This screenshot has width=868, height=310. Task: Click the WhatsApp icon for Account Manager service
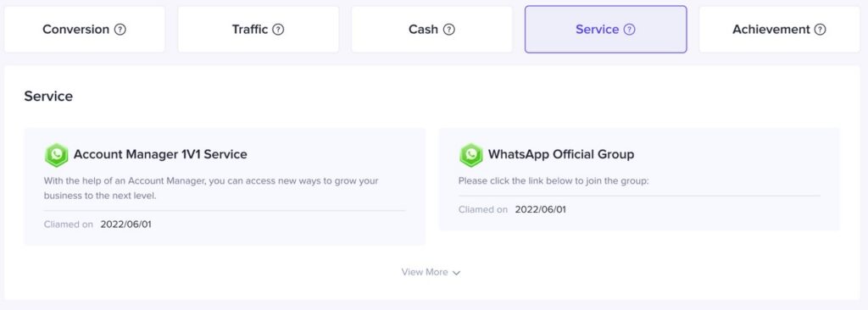pyautogui.click(x=57, y=155)
